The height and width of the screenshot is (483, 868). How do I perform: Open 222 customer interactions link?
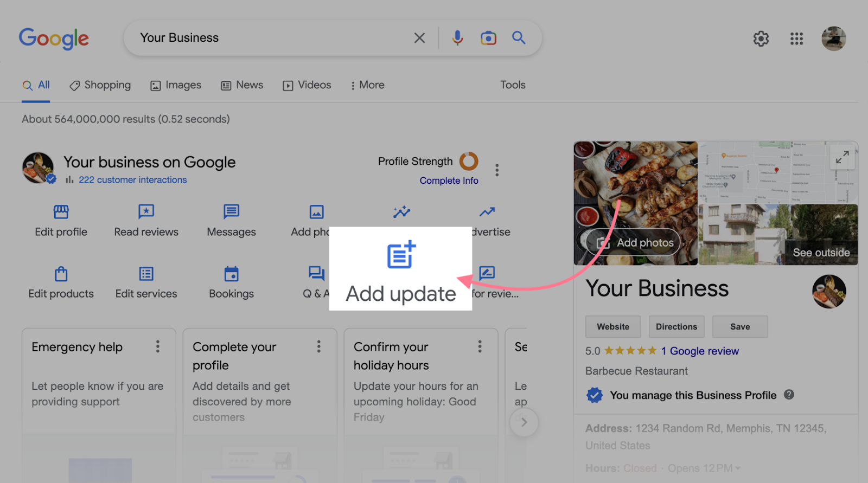pos(132,180)
